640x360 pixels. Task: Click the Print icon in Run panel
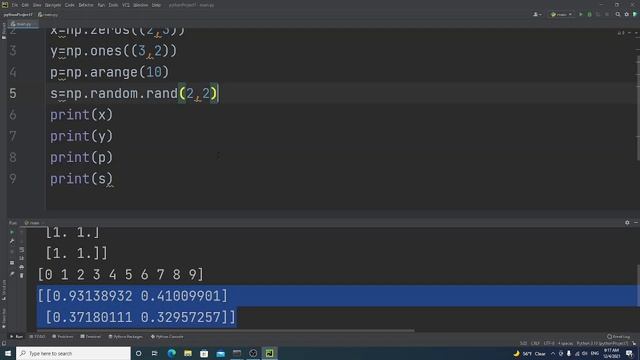[22, 267]
